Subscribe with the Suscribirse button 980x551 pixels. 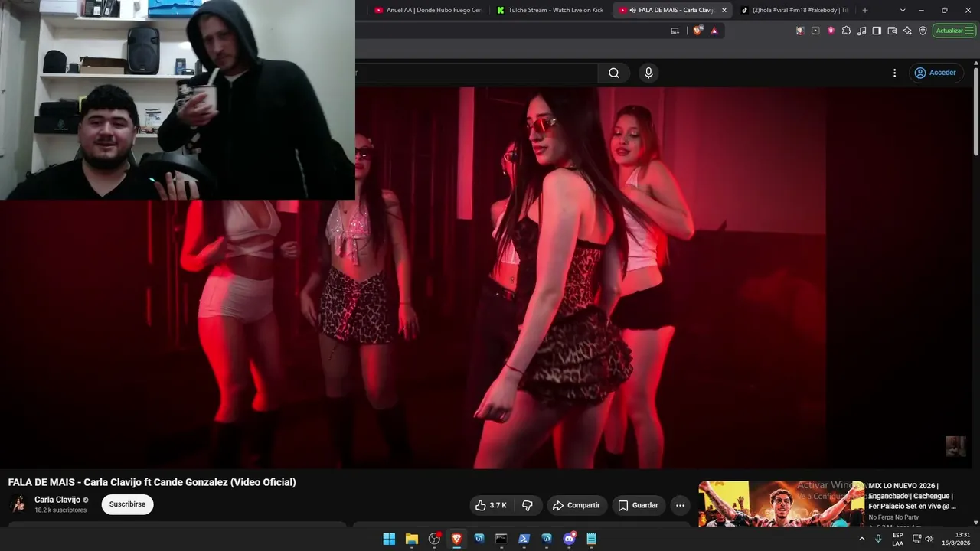127,504
